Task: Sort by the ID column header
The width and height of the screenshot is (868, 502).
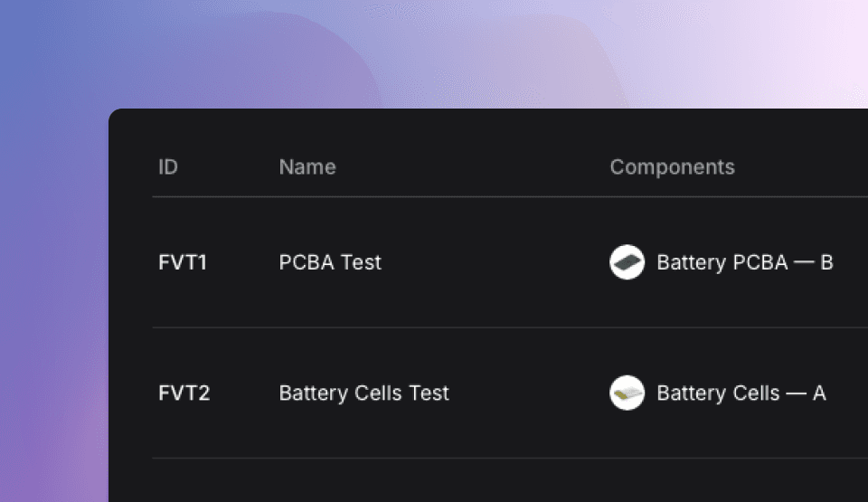Action: [x=168, y=166]
